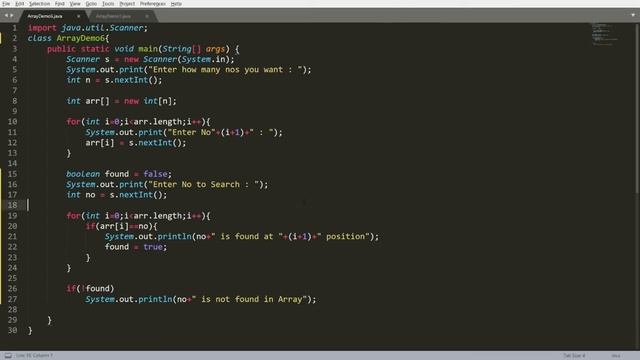Click line number 18 in the gutter
This screenshot has width=640, height=360.
coord(12,205)
